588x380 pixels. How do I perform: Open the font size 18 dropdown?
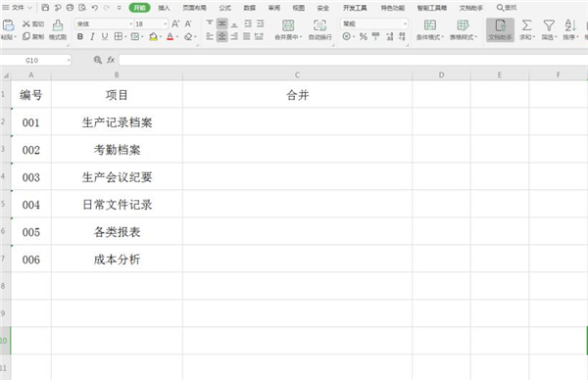pyautogui.click(x=165, y=24)
